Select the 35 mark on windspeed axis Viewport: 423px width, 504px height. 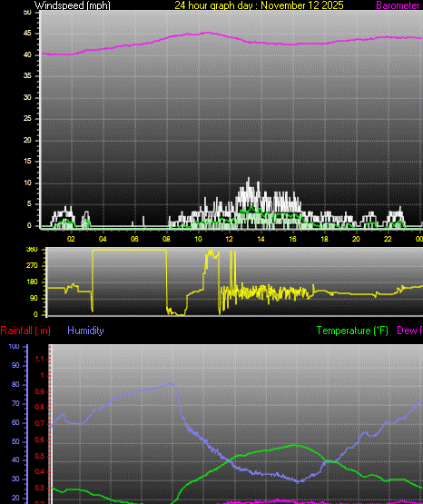tap(27, 76)
